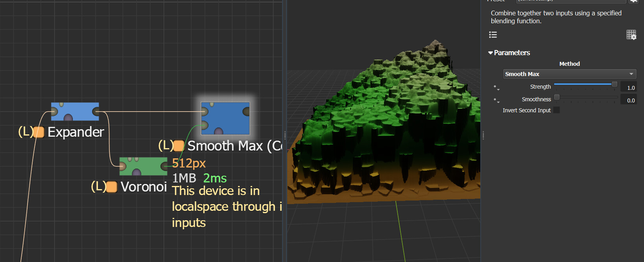Screen dimensions: 644x262
Task: Click the orange status square beside Smooth Max
Action: coord(179,146)
